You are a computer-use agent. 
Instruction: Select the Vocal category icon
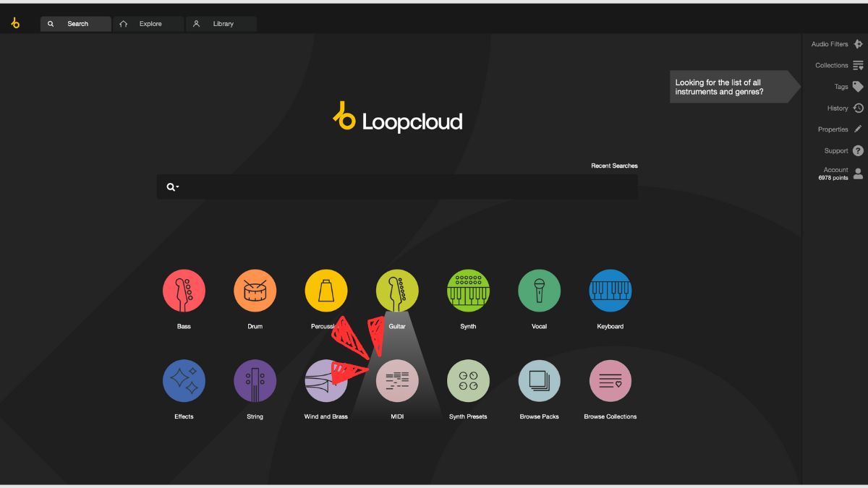click(539, 290)
